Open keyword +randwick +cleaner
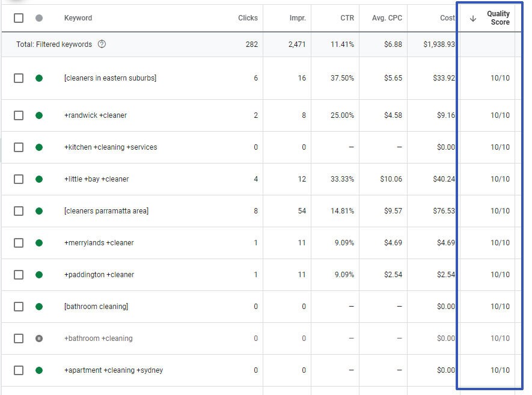Image resolution: width=532 pixels, height=395 pixels. 96,115
